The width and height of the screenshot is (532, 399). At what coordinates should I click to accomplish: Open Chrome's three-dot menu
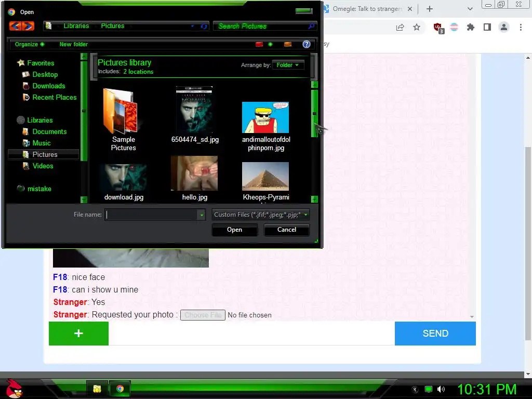(x=521, y=27)
